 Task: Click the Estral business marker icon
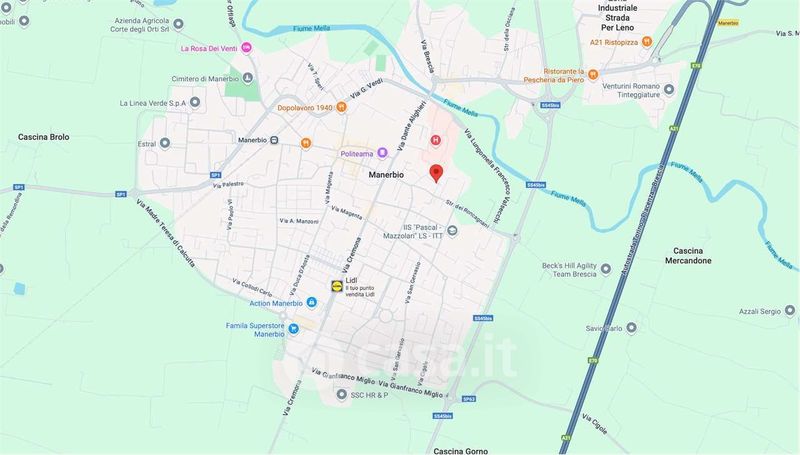[x=164, y=143]
